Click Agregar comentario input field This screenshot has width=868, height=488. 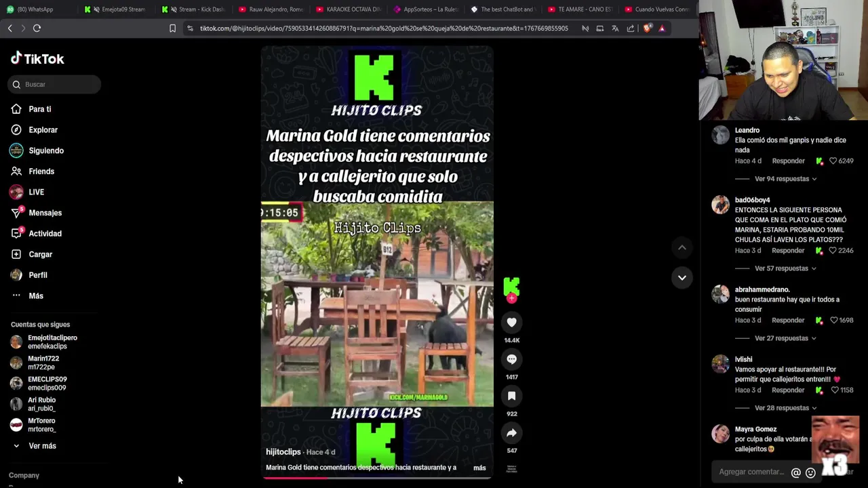pyautogui.click(x=751, y=472)
